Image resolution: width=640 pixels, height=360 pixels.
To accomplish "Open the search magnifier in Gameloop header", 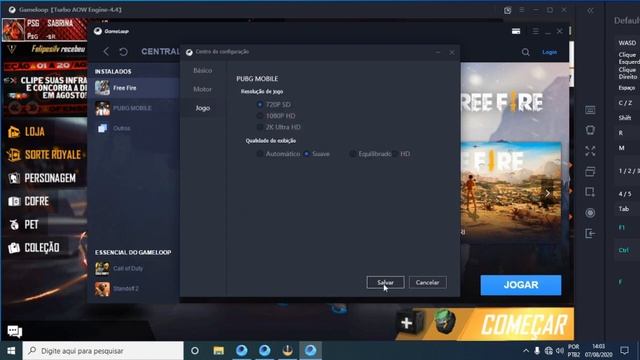I will tap(526, 52).
